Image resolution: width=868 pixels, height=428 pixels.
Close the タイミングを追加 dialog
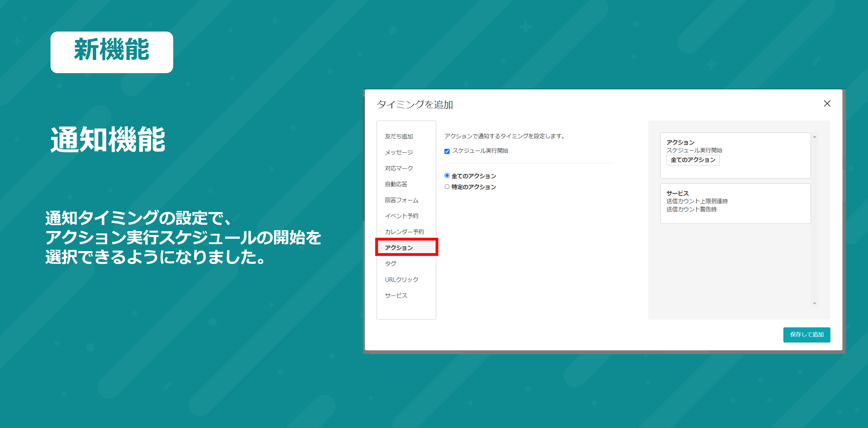(827, 103)
